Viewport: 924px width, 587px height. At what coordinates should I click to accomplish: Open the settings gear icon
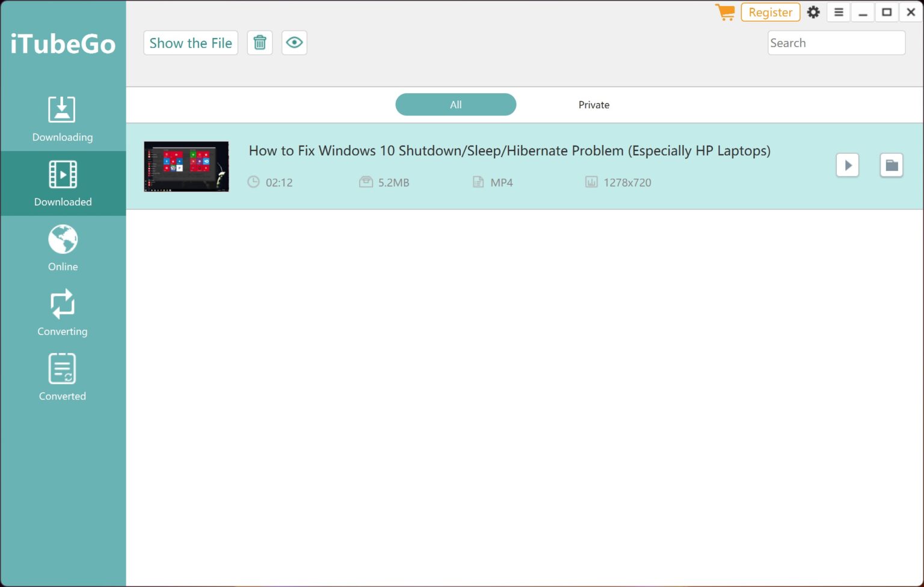pos(813,11)
